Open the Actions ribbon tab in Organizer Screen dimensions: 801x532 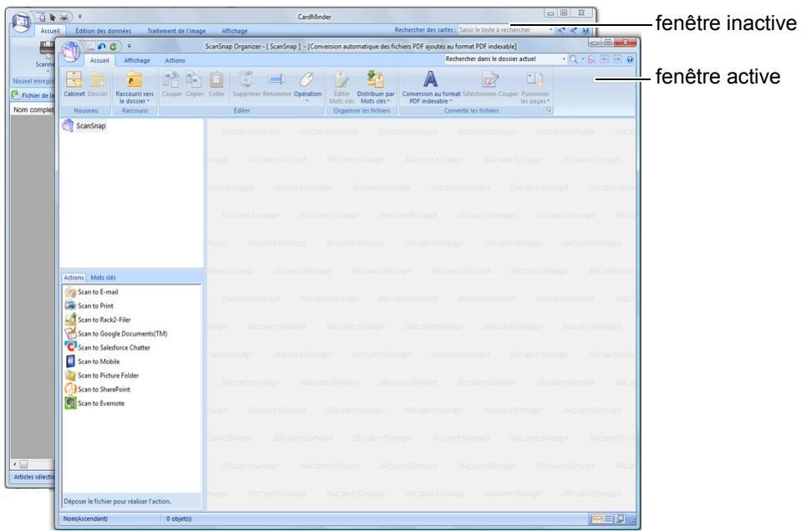pos(175,60)
